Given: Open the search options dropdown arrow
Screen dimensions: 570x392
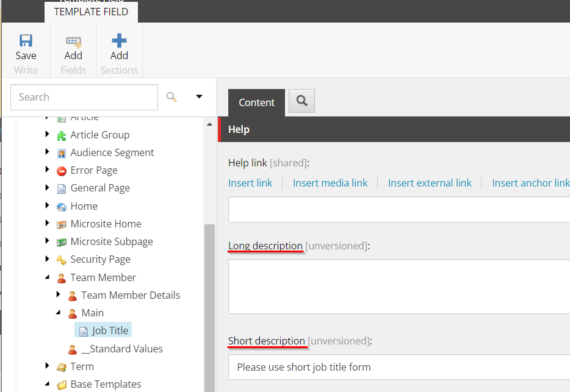Looking at the screenshot, I should pyautogui.click(x=199, y=97).
